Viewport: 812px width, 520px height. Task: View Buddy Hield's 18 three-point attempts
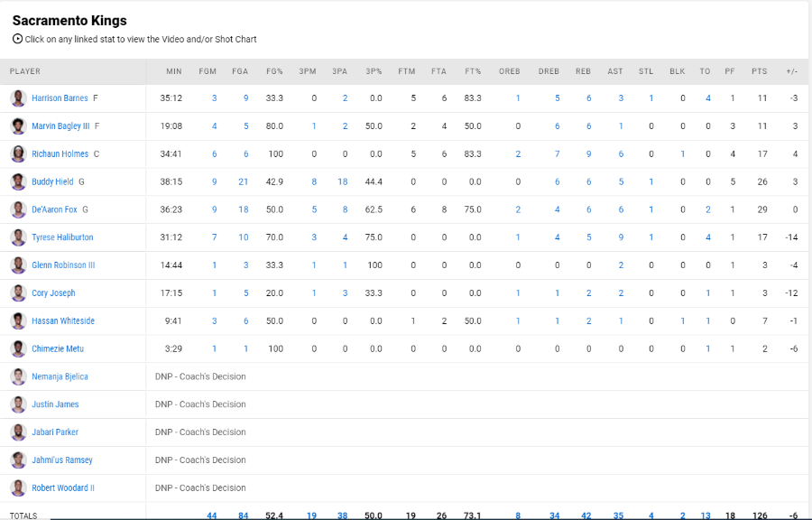pos(342,181)
